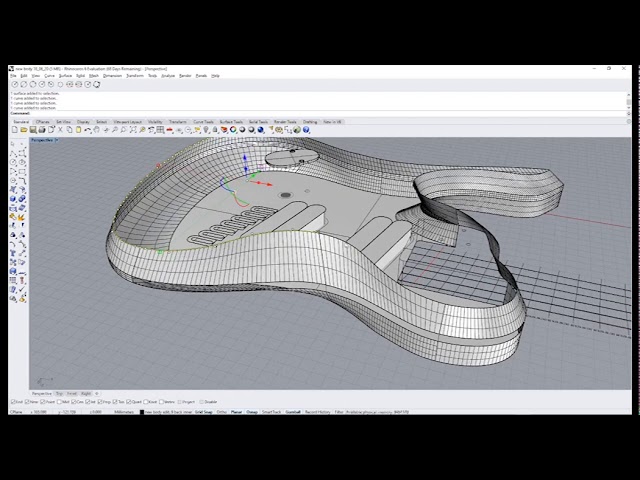
Task: Click the Save floppy disk icon
Action: click(x=33, y=130)
